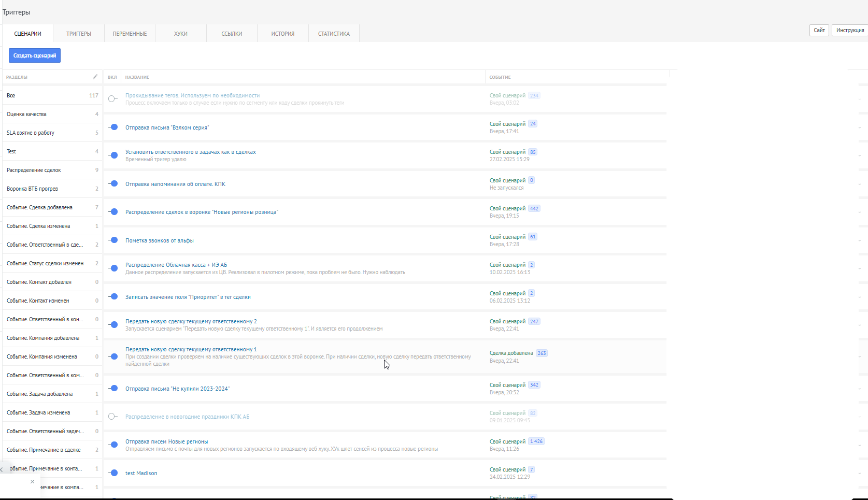Viewport: 868px width, 500px height.
Task: Turn on "Распределение в новогодние праздники" toggle
Action: (113, 417)
